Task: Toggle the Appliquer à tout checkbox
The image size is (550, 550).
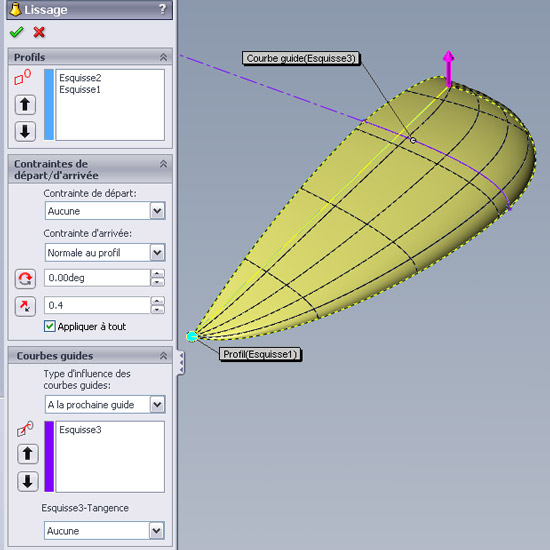Action: click(49, 326)
